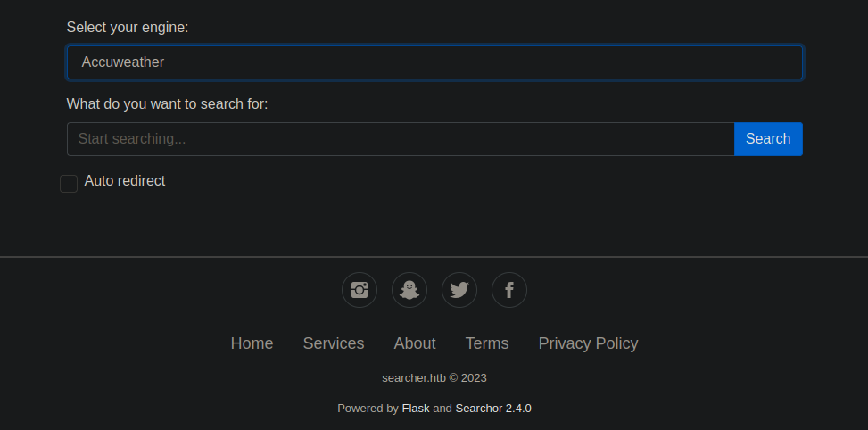Open the Instagram social icon
The height and width of the screenshot is (430, 868).
360,290
